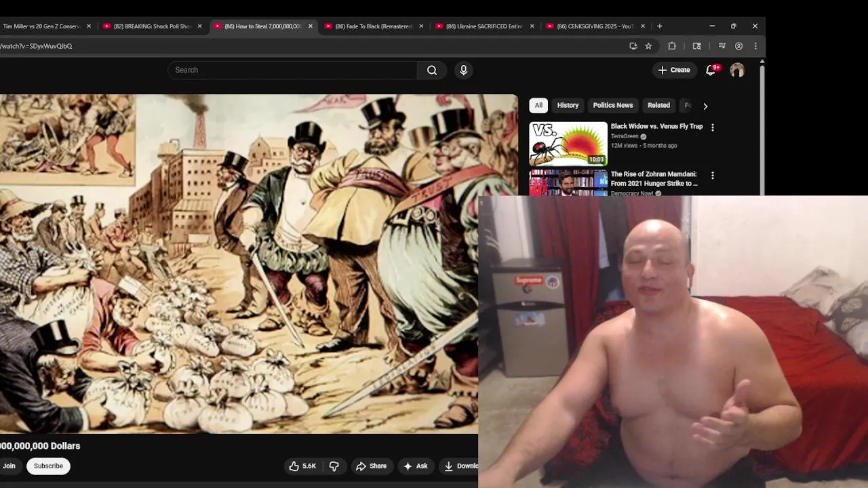Switch to Tim Miller vs 20 Gen Z tab
The height and width of the screenshot is (488, 868).
[41, 26]
